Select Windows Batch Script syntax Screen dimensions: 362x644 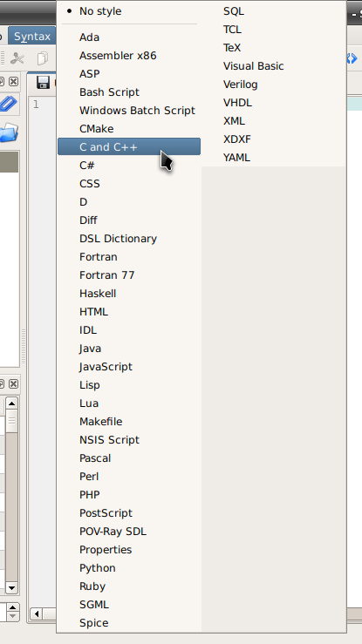[x=129, y=111]
